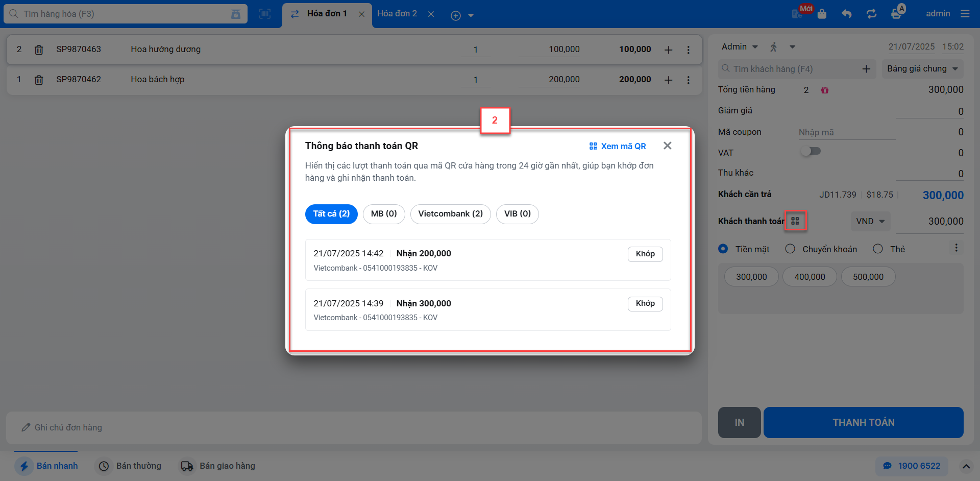Filter by Tất cả (2) payments
The height and width of the screenshot is (481, 980).
tap(331, 214)
